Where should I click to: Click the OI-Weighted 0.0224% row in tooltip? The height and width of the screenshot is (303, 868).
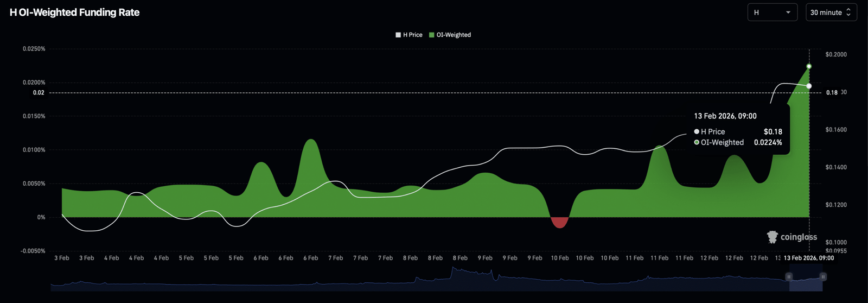point(738,142)
